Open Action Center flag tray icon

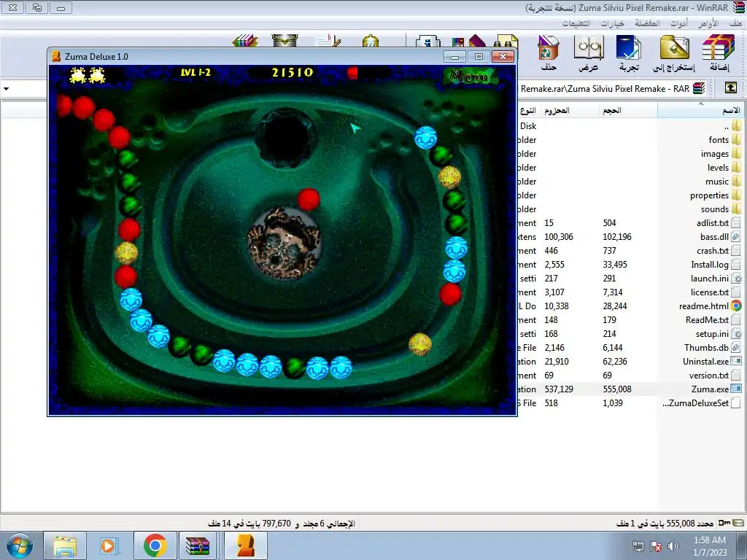click(x=656, y=546)
